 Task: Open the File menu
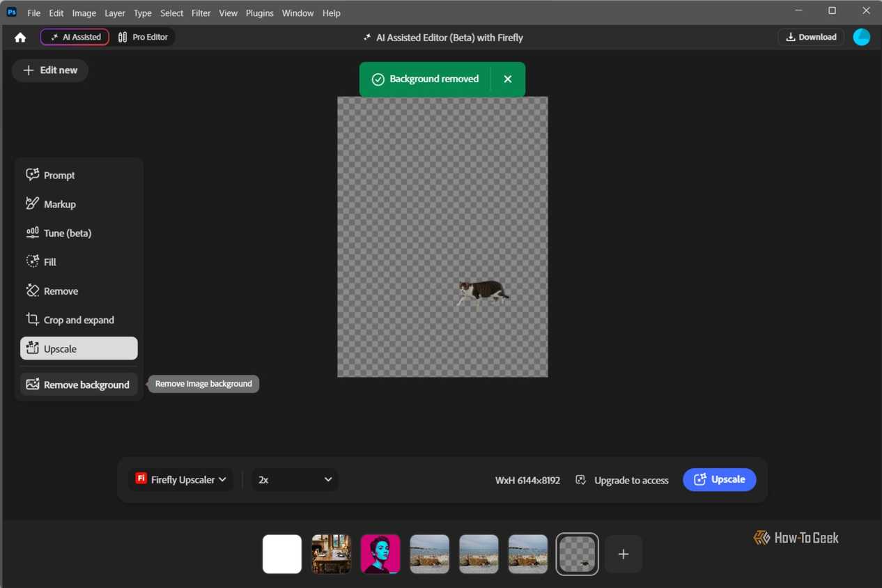click(x=33, y=13)
